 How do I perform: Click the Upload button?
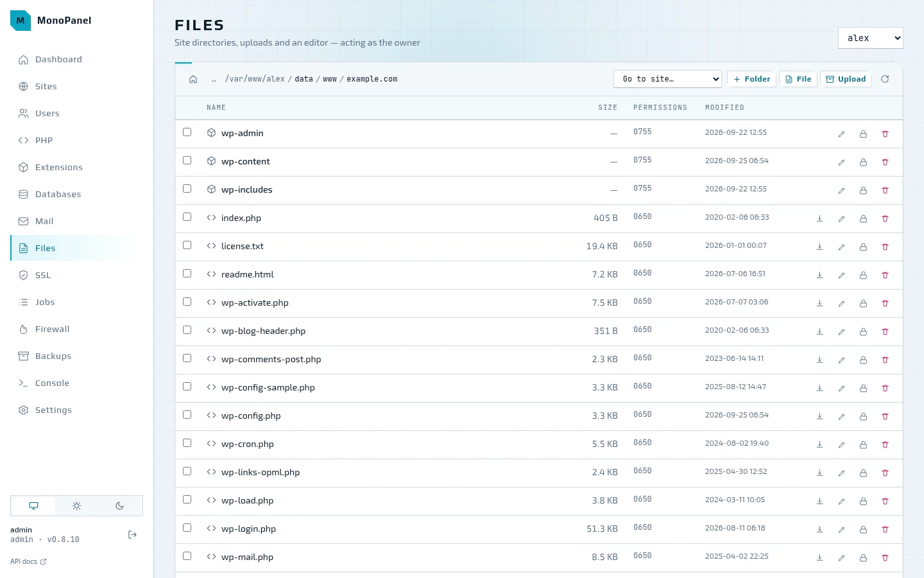point(846,79)
